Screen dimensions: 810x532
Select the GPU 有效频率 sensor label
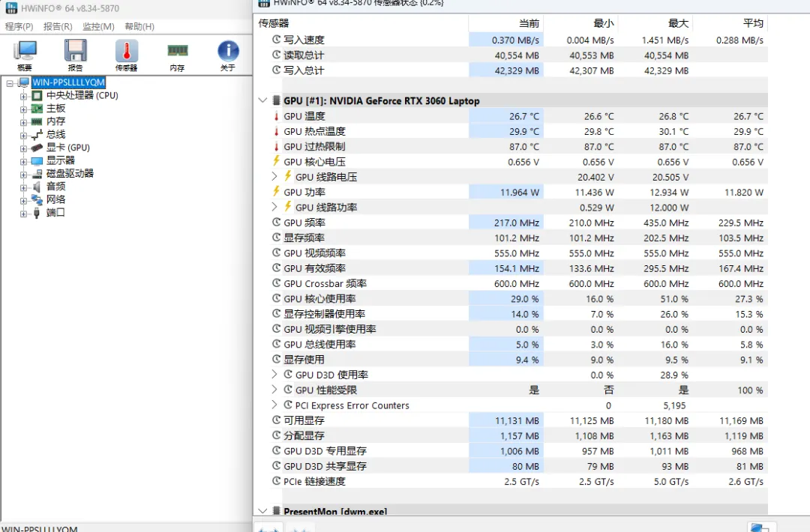(314, 268)
